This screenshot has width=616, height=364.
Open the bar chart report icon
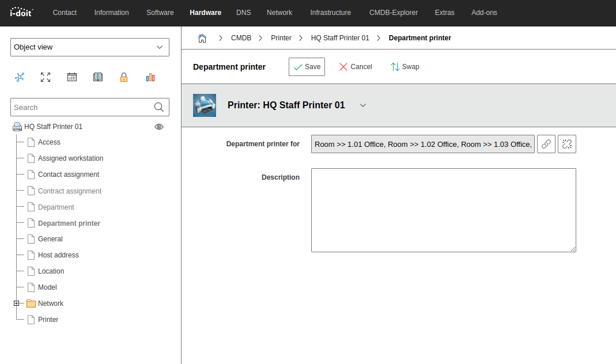click(x=150, y=77)
